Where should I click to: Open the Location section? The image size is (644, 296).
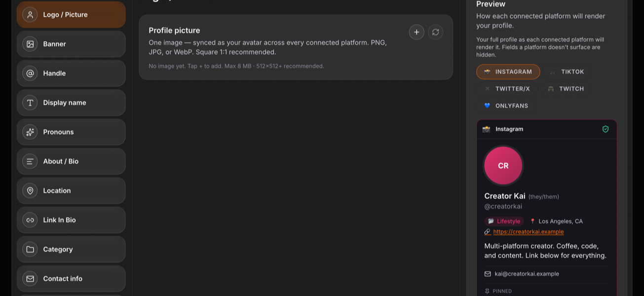71,191
